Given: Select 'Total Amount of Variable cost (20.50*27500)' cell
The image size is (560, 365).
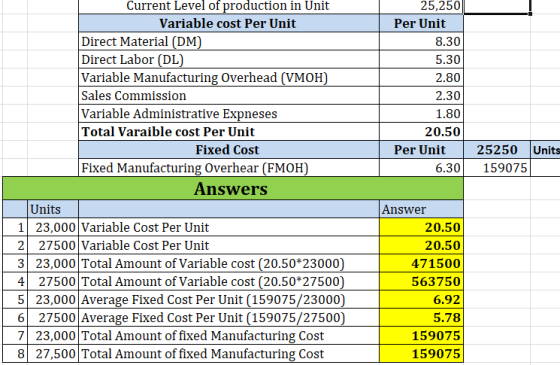Looking at the screenshot, I should (229, 281).
